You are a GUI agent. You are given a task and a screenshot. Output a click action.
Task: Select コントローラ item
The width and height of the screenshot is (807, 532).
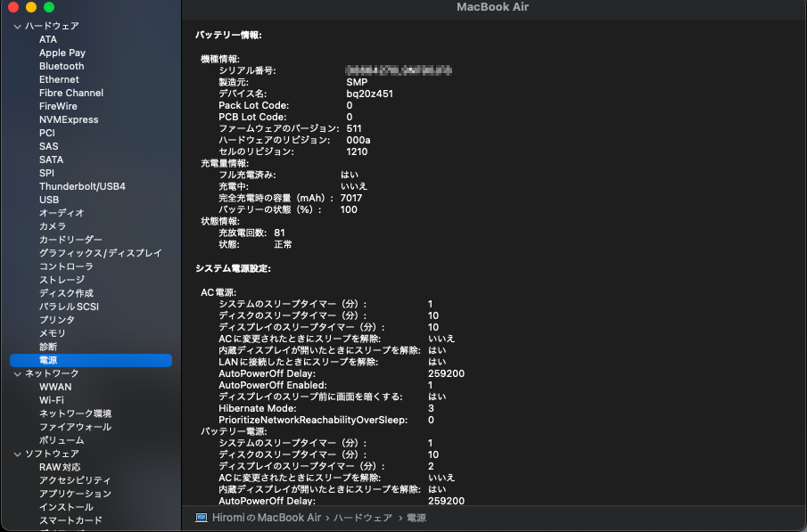click(66, 266)
